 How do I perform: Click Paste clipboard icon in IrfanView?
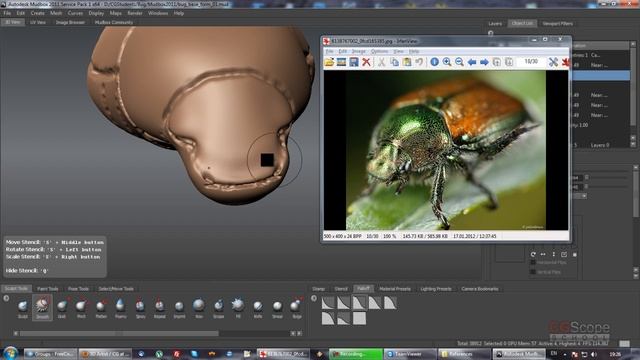click(x=407, y=62)
